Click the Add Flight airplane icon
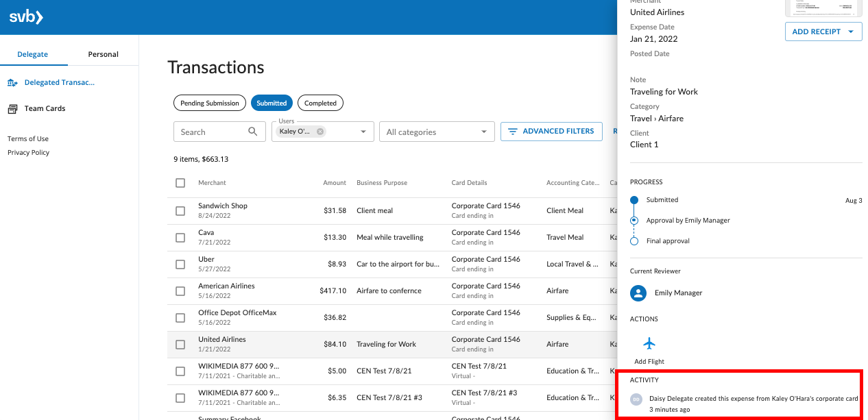The width and height of the screenshot is (868, 420). pyautogui.click(x=649, y=343)
